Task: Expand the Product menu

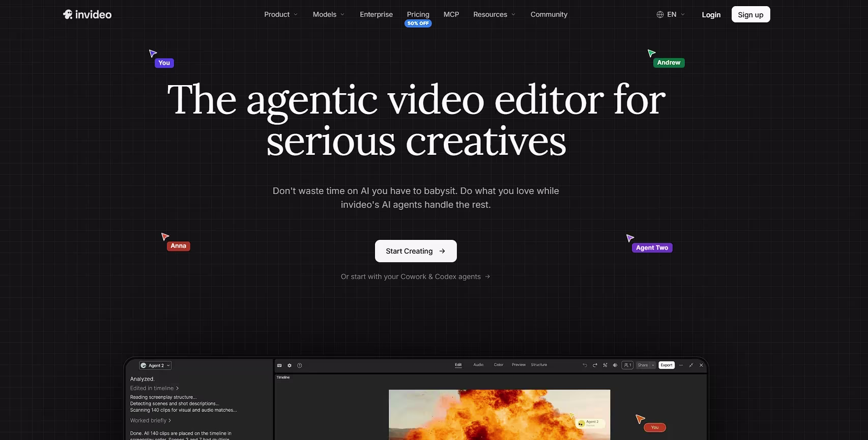Action: coord(281,14)
